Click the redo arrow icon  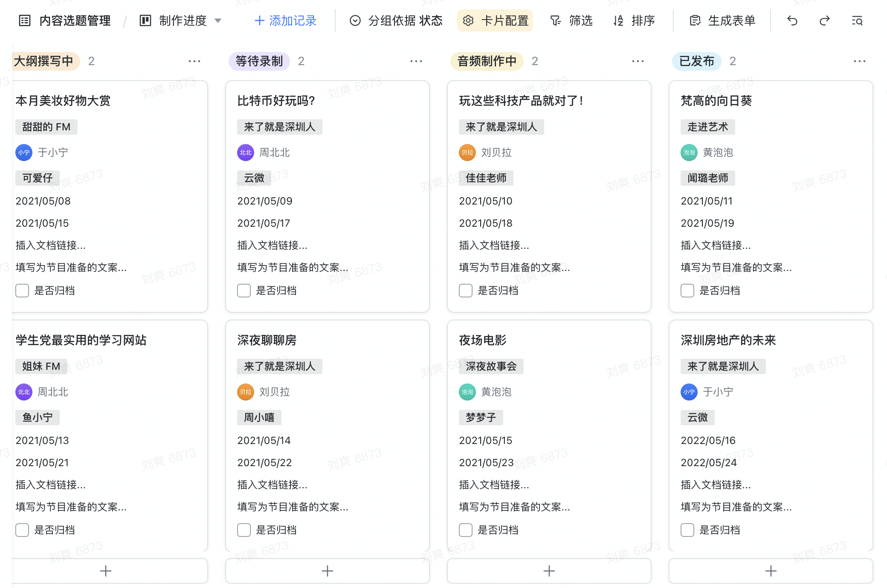824,20
